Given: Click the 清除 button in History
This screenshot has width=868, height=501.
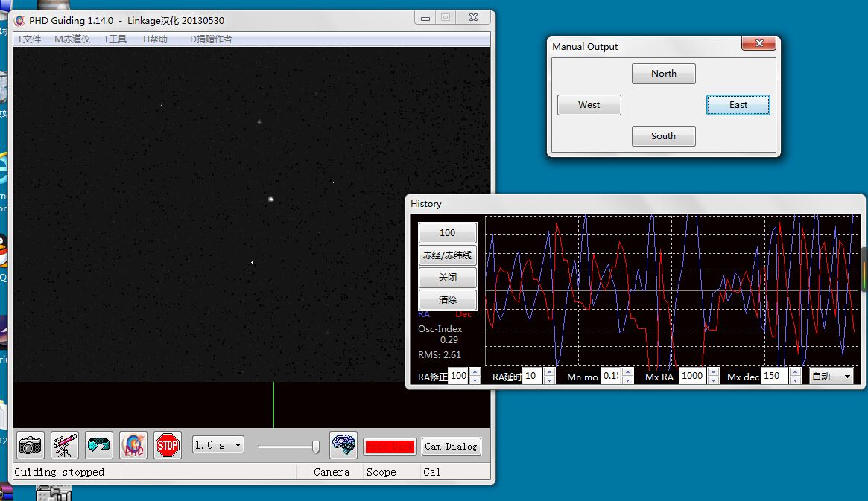Looking at the screenshot, I should pyautogui.click(x=447, y=300).
